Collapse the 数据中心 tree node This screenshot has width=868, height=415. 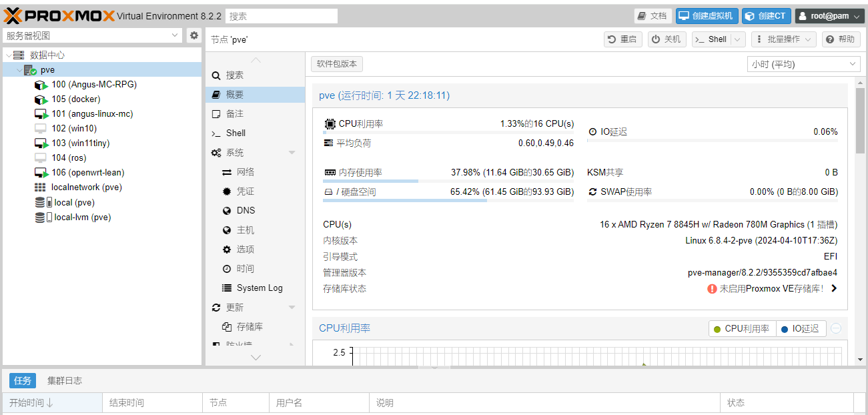[9, 55]
